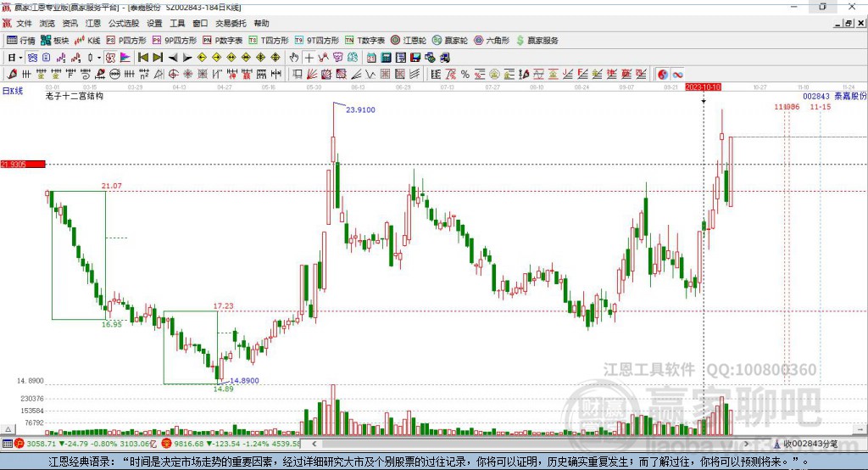Viewport: 868px width, 470px height.
Task: Click the 11-15 future date marker
Action: point(820,106)
